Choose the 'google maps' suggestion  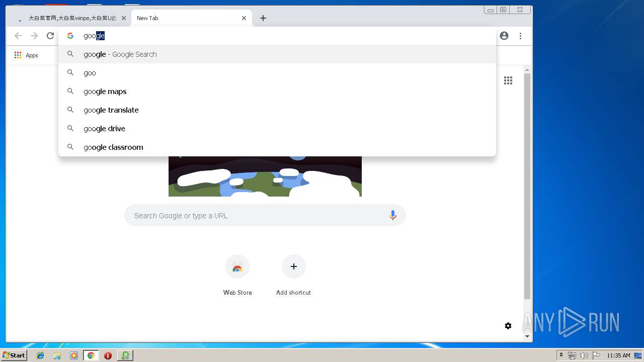[277, 92]
